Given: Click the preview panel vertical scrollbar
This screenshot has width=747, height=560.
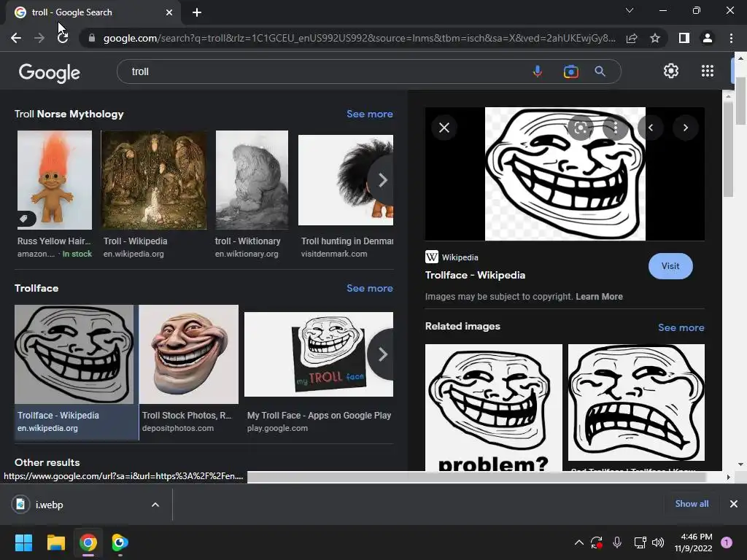Looking at the screenshot, I should pos(728,149).
